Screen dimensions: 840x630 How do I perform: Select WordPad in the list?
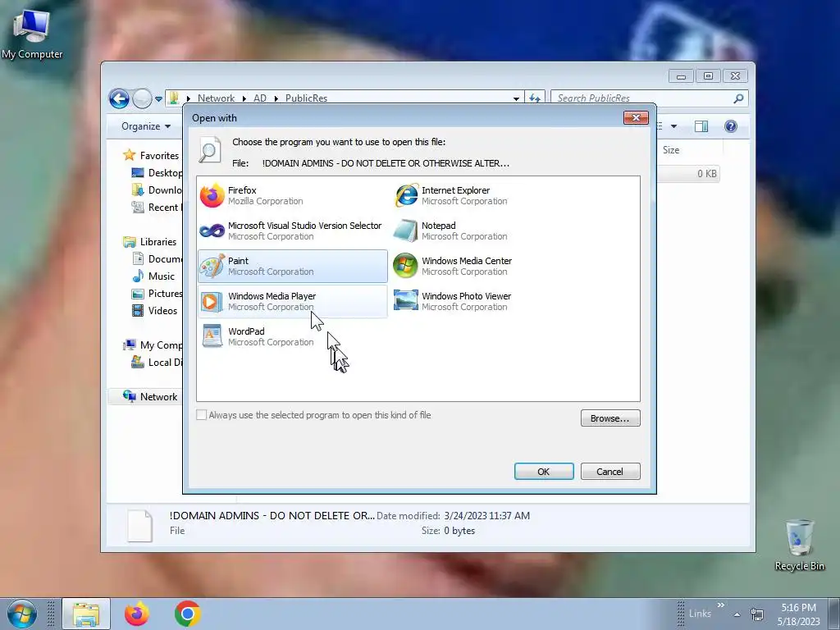click(293, 336)
